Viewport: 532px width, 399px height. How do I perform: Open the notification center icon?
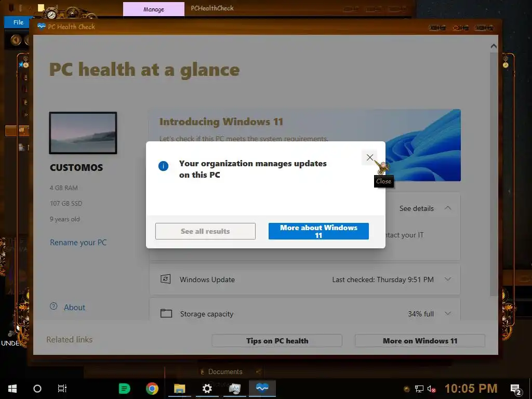pos(516,390)
